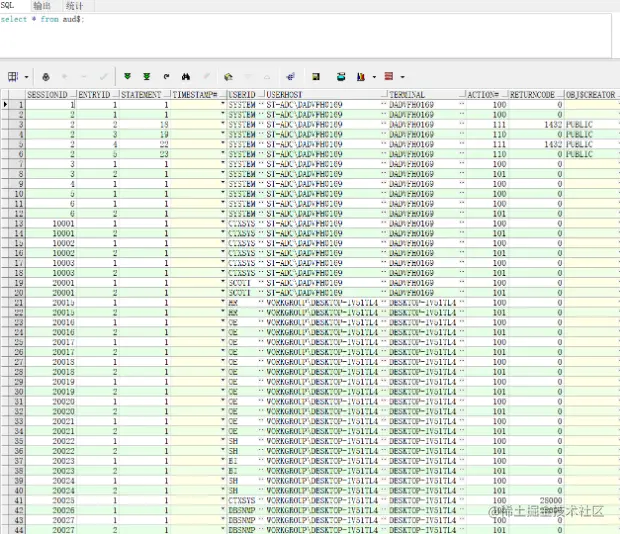
Task: Click the save results disk icon
Action: tap(316, 77)
